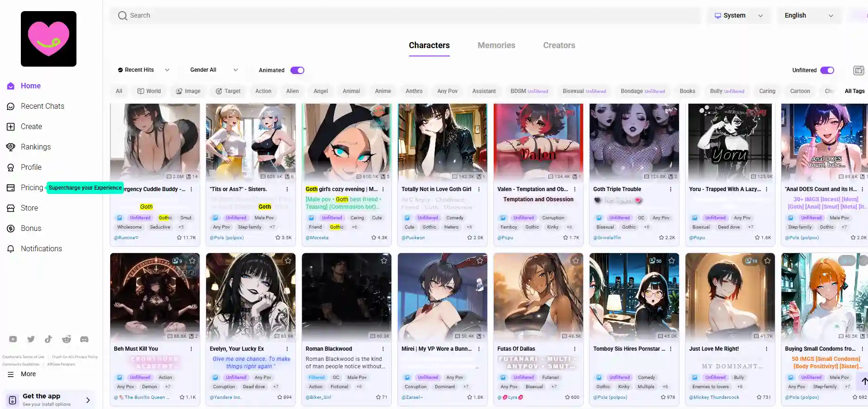
Task: Open the YouTube social icon
Action: coord(13,339)
